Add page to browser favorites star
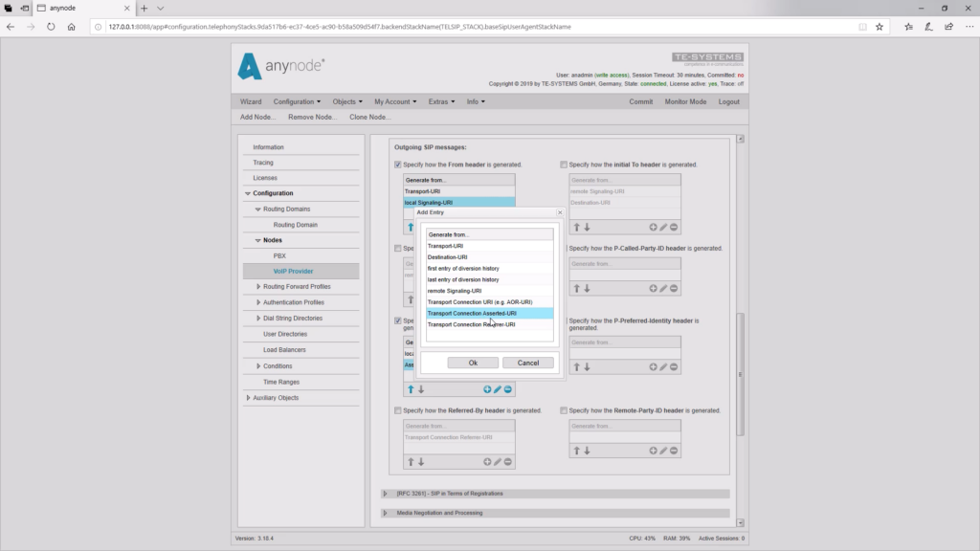 [880, 27]
